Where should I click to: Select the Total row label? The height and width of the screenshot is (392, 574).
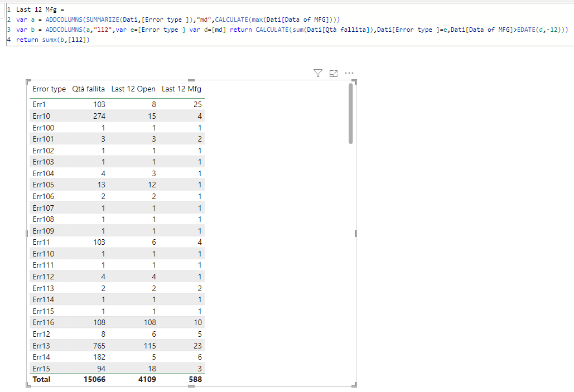(x=41, y=379)
